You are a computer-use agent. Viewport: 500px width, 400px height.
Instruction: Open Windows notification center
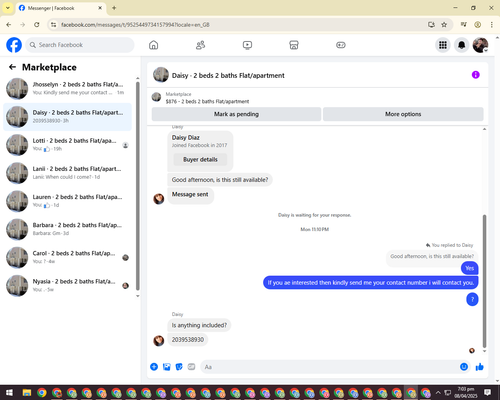coord(487,392)
